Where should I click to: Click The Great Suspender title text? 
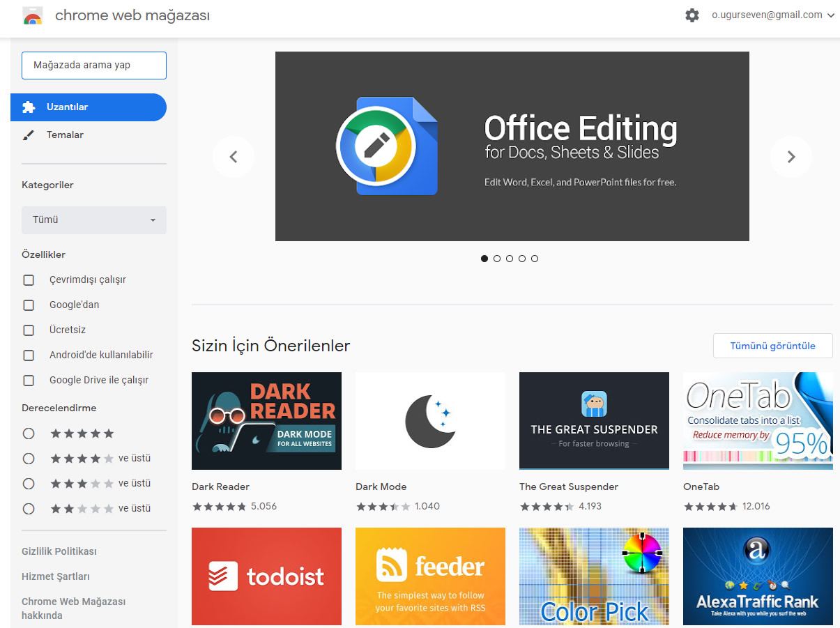pos(569,487)
